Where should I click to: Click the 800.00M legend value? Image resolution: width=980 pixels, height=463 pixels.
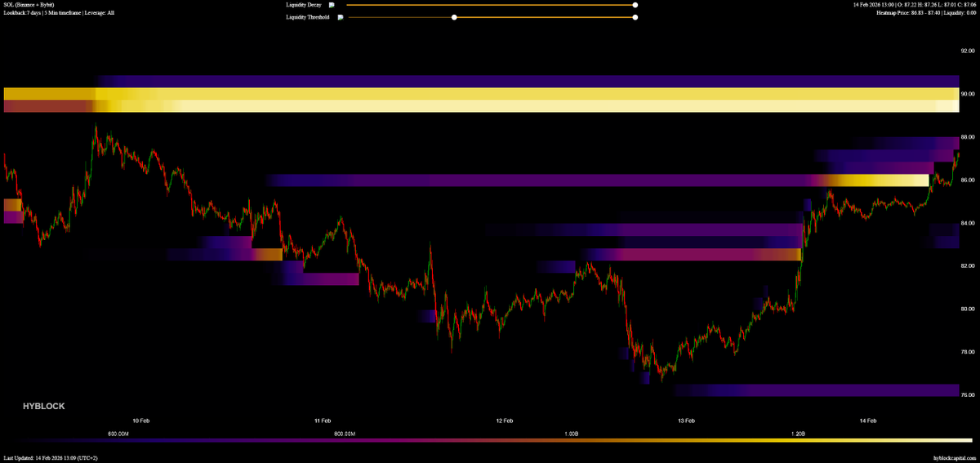tap(345, 434)
